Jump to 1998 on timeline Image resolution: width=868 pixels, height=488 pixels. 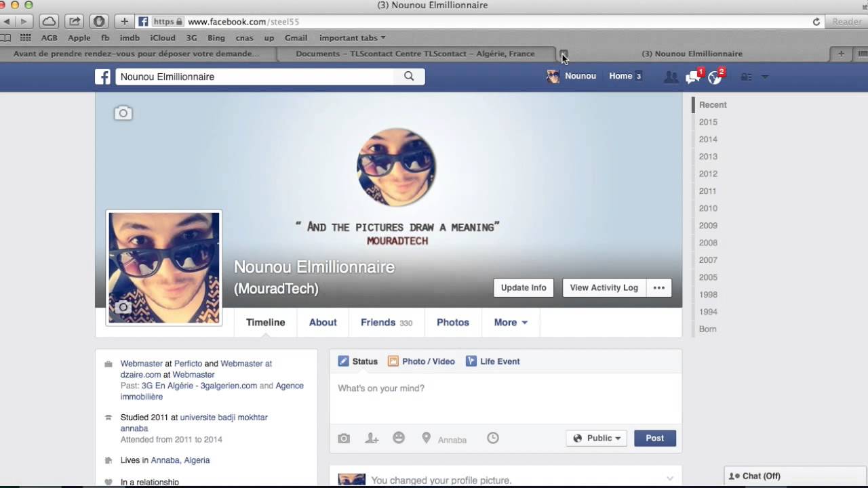pos(708,295)
